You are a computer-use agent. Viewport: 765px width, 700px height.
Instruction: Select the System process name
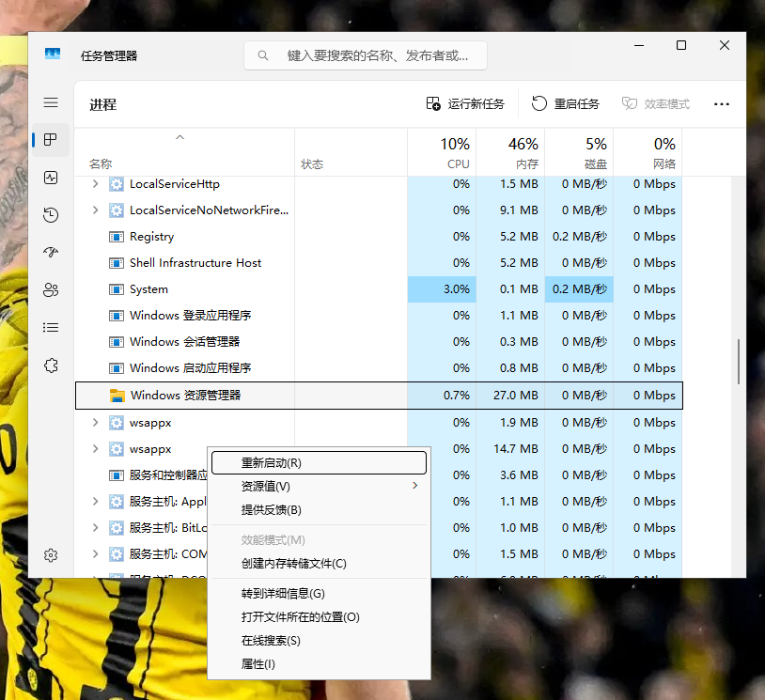pos(148,289)
